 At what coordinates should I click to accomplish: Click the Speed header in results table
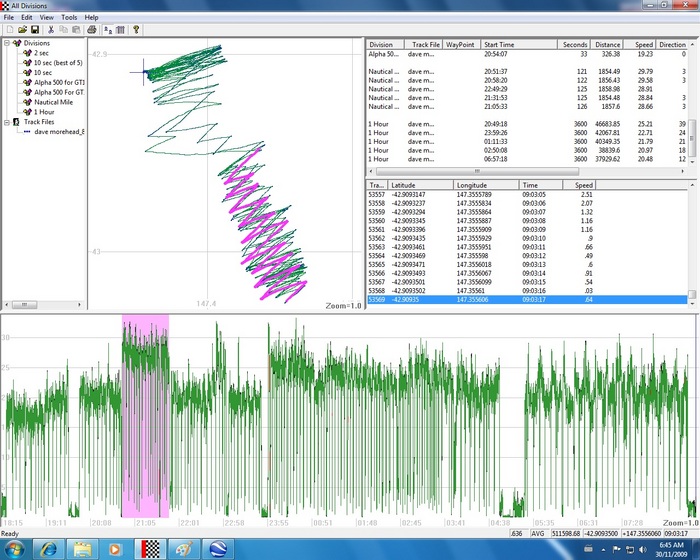pyautogui.click(x=639, y=45)
